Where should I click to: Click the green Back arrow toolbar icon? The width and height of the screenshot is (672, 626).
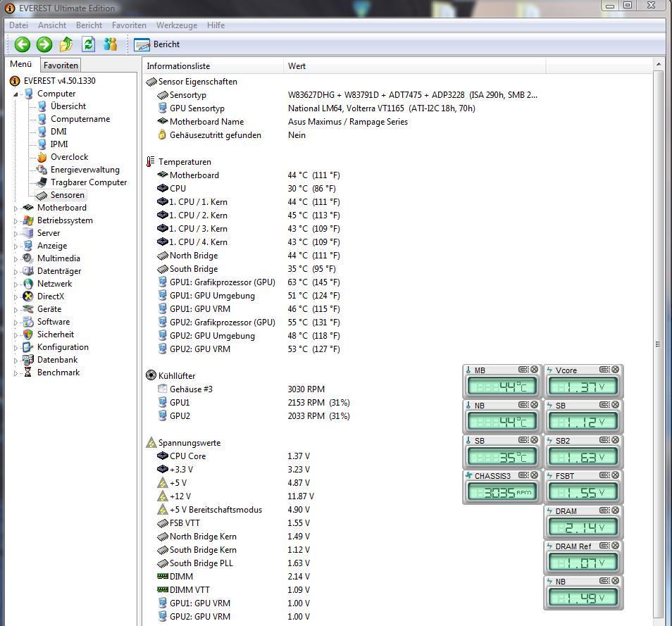22,44
